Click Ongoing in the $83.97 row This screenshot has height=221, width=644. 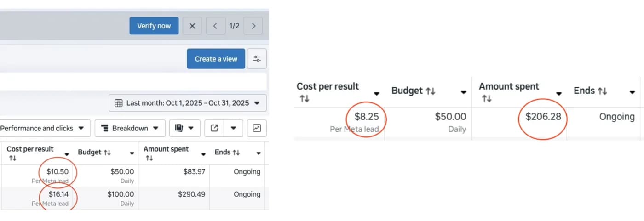click(247, 172)
